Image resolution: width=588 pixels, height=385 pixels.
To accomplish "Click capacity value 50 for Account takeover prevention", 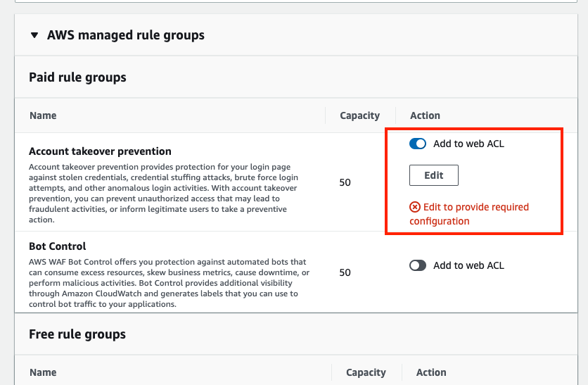I will (345, 182).
